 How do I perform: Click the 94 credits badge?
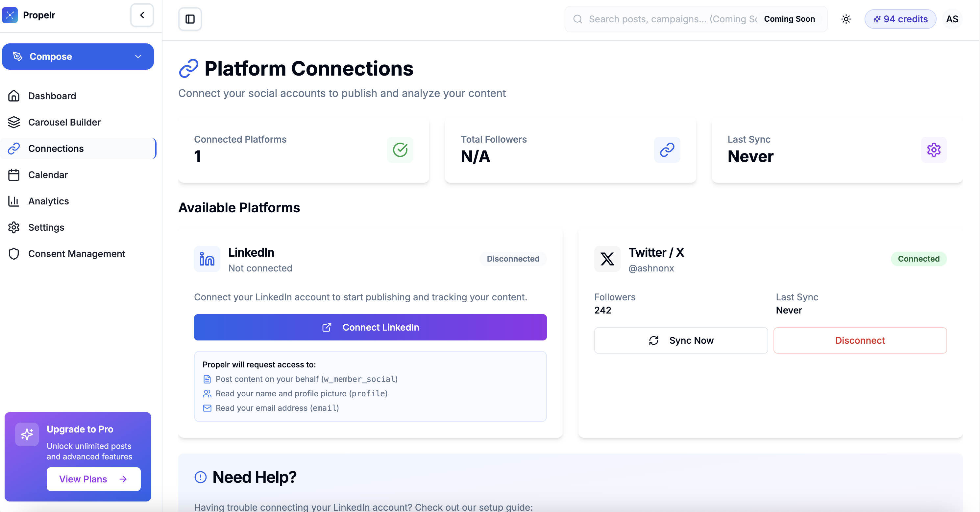[900, 19]
